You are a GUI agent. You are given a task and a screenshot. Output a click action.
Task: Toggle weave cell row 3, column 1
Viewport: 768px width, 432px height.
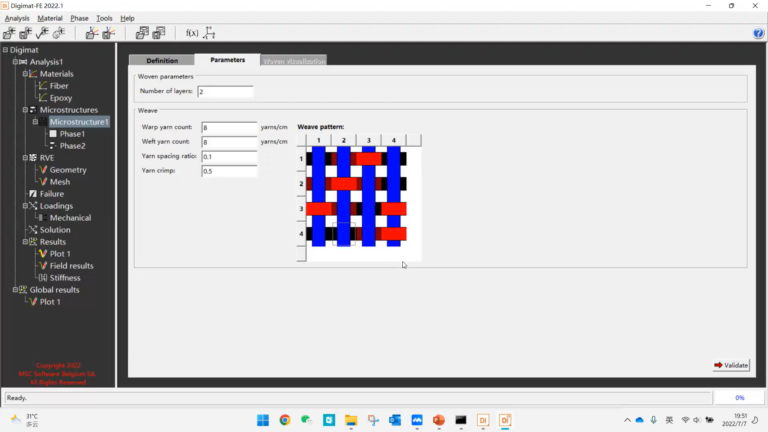[319, 209]
